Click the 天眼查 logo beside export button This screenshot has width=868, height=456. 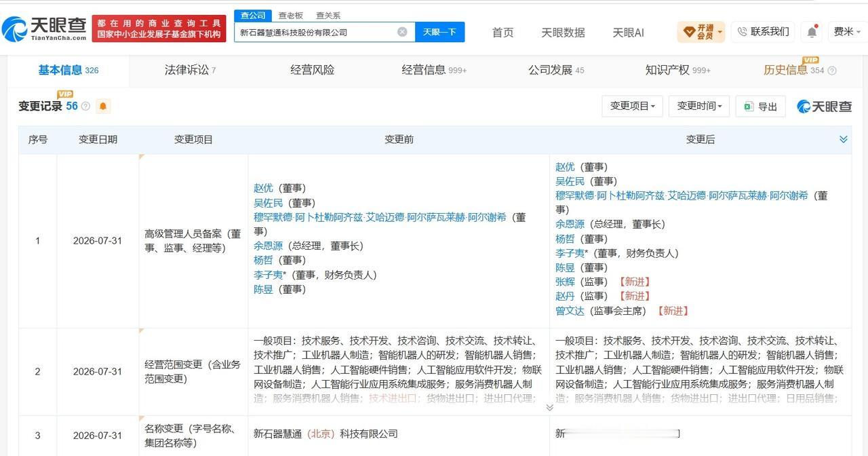pyautogui.click(x=824, y=107)
